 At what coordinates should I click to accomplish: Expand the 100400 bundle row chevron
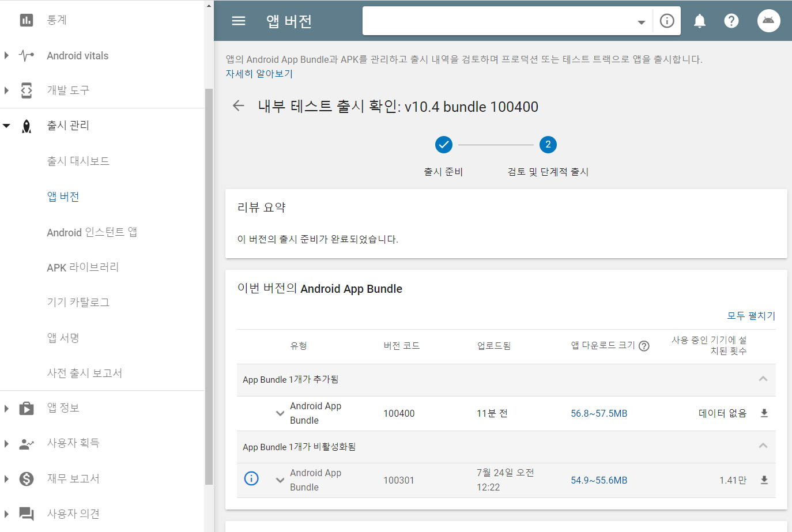click(280, 413)
